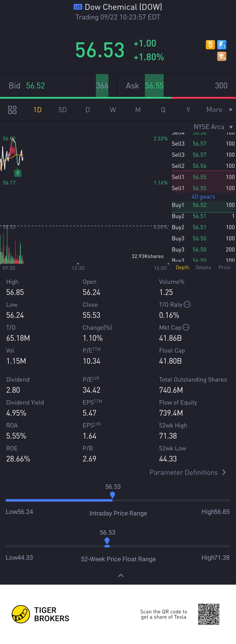Tap the blue lightning bolt icon
The width and height of the screenshot is (236, 644).
click(x=222, y=45)
